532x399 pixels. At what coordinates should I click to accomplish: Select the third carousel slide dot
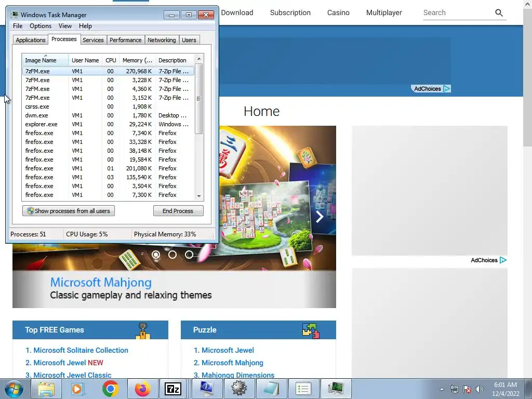[x=189, y=255]
